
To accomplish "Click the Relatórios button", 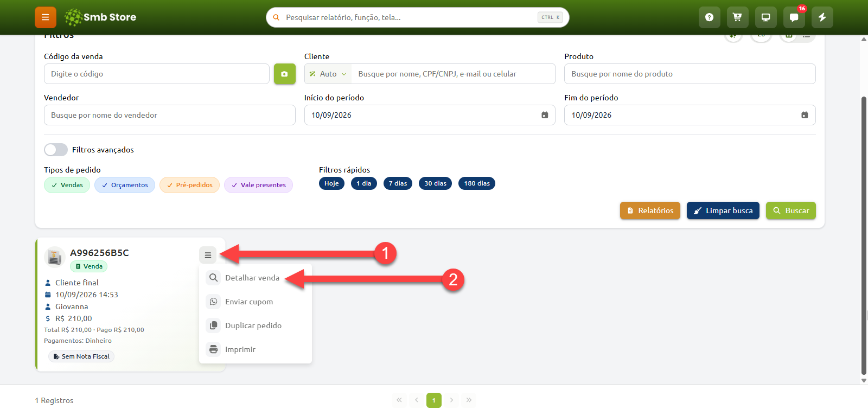I will pos(650,210).
